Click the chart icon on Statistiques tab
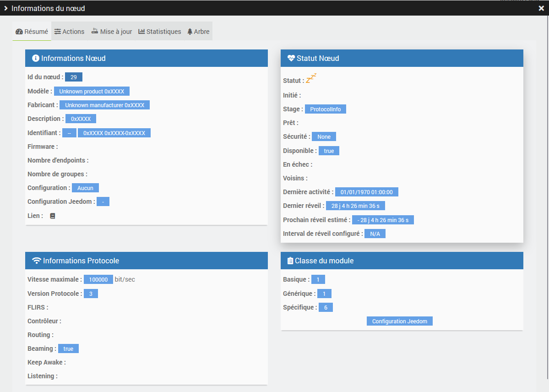 pos(141,32)
